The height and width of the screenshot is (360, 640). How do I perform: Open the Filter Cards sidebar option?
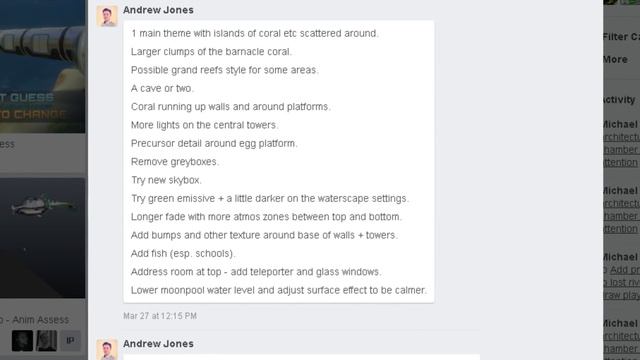click(x=621, y=37)
